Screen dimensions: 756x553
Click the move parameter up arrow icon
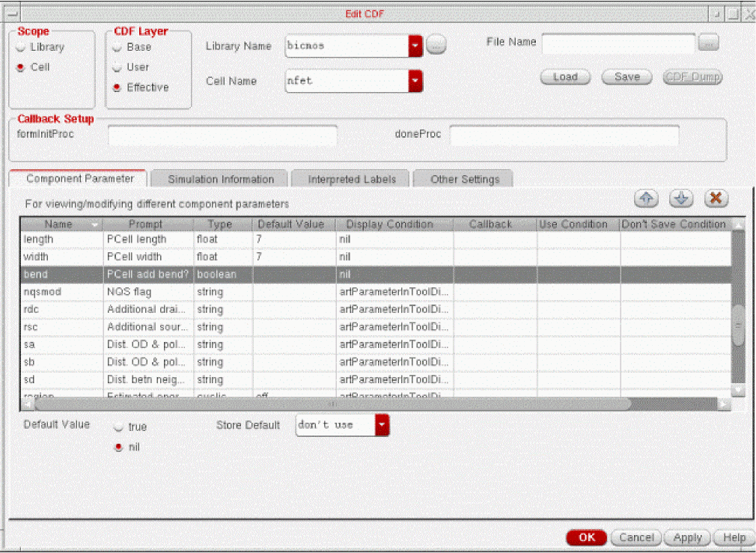(x=646, y=198)
